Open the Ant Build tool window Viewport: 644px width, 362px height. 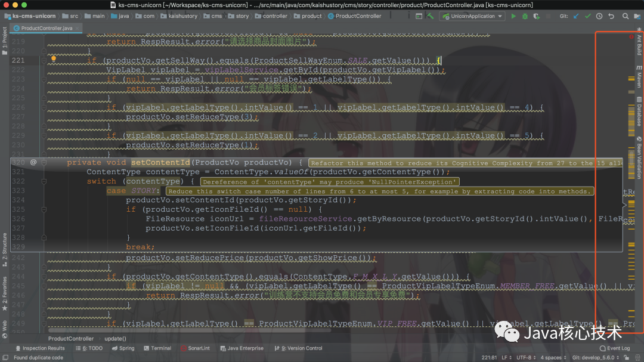point(639,42)
